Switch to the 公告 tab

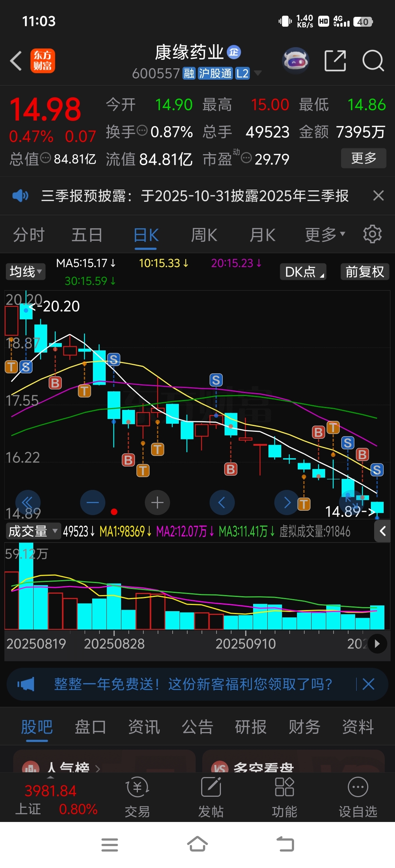point(197,727)
